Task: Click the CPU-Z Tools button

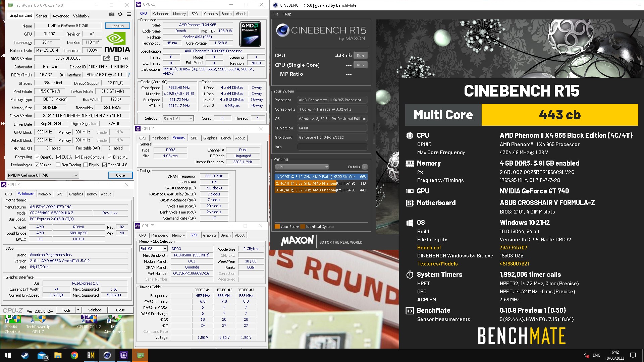Action: tap(66, 310)
